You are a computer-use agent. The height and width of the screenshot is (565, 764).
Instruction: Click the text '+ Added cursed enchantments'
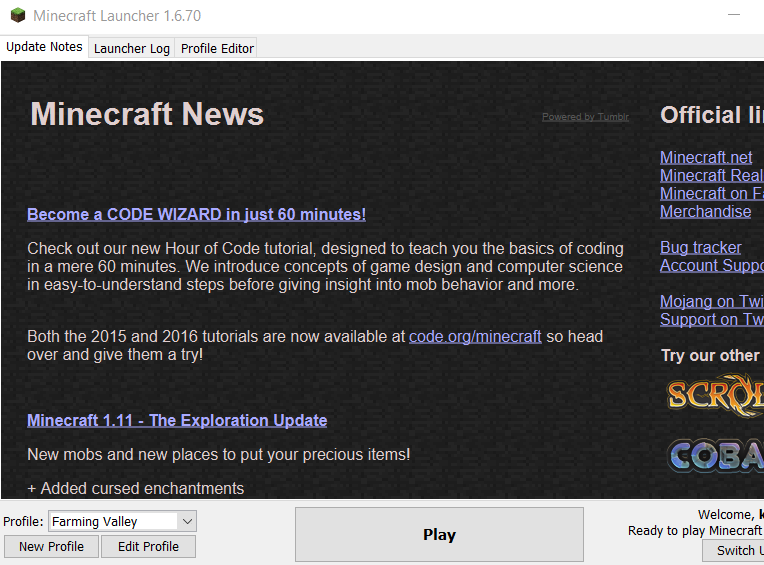(135, 488)
